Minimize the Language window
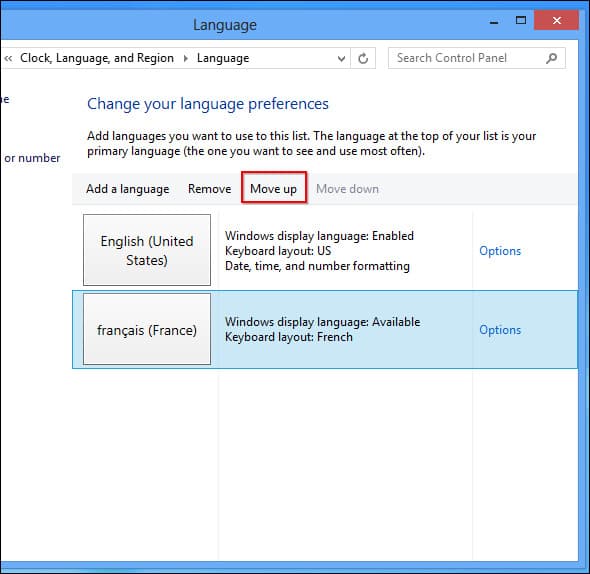This screenshot has width=590, height=574. (x=494, y=21)
